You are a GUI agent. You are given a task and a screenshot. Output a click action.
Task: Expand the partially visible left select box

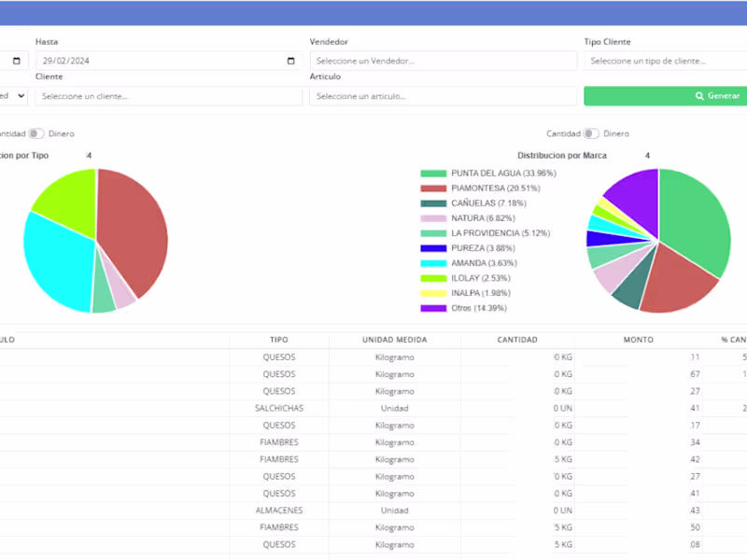[13, 96]
